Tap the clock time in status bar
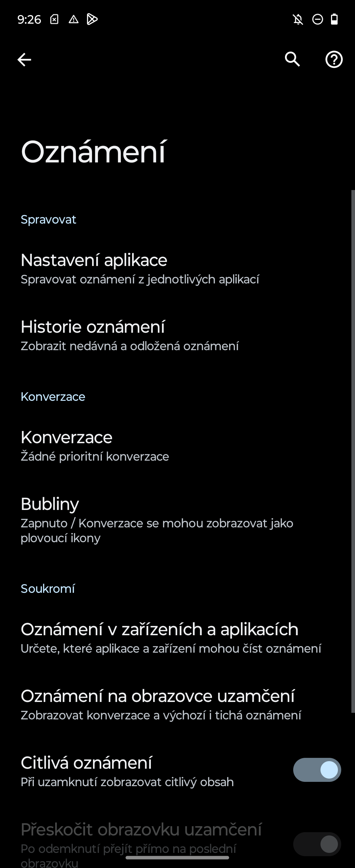 click(29, 19)
